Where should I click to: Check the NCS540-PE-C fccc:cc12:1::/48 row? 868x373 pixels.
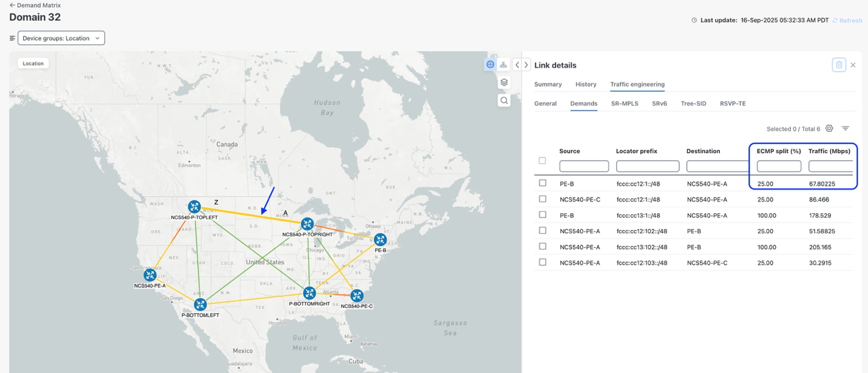coord(543,199)
